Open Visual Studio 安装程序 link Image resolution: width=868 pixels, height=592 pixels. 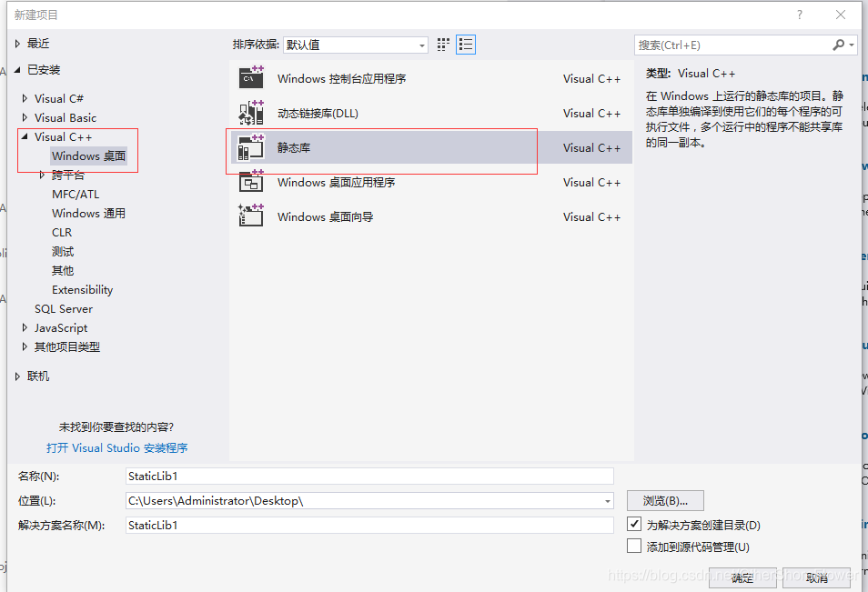116,447
